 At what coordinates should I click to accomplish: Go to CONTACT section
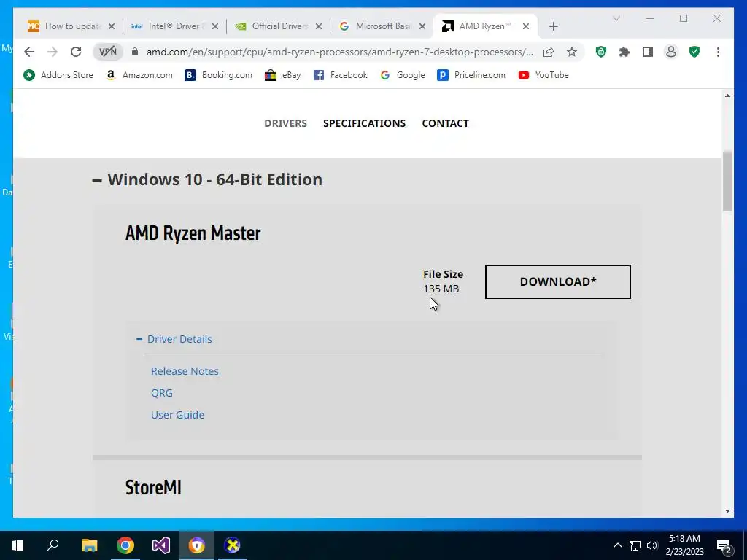click(x=446, y=123)
